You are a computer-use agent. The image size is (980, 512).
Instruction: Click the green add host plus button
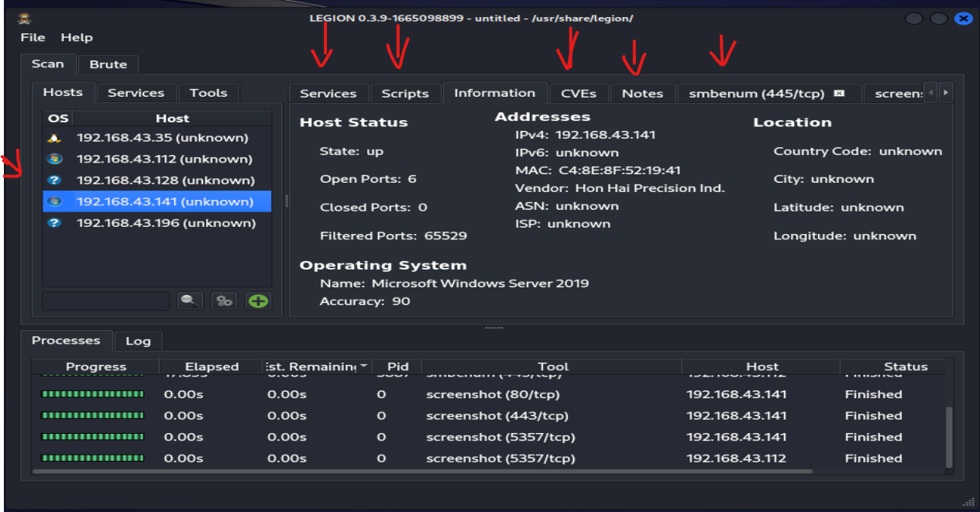click(258, 301)
